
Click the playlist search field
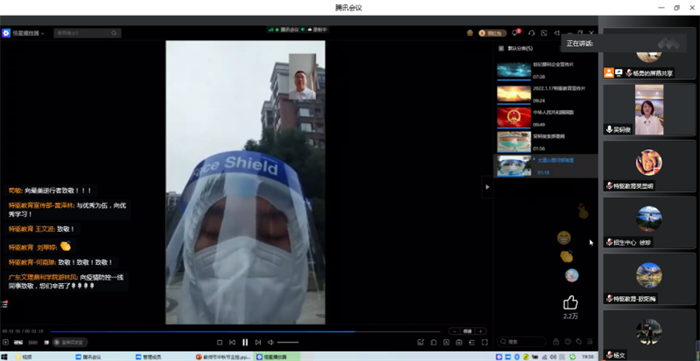(x=521, y=342)
